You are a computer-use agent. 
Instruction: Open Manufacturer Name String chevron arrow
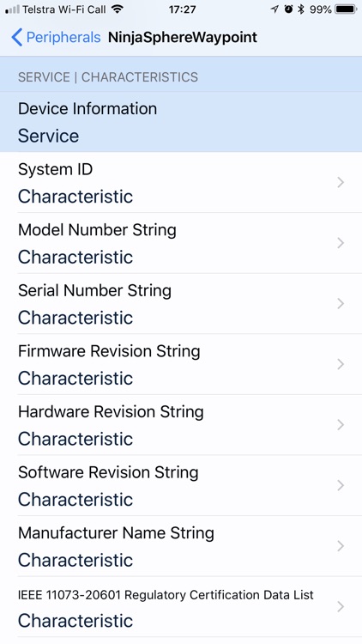tap(341, 546)
